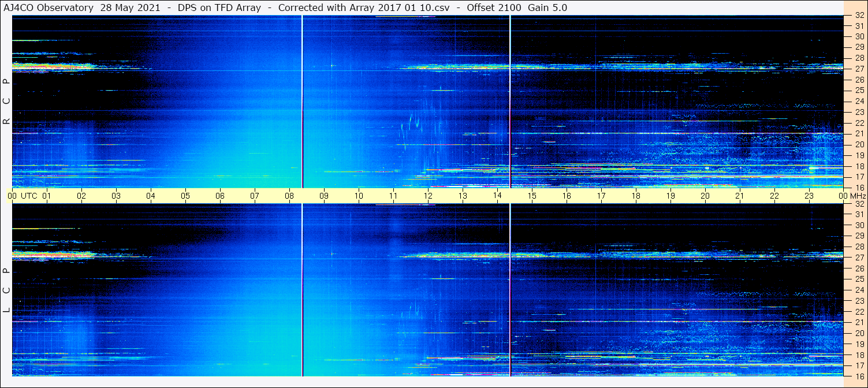Viewport: 868px width, 388px height.
Task: Click the 21 MHz tick in RCP panel
Action: coord(859,134)
